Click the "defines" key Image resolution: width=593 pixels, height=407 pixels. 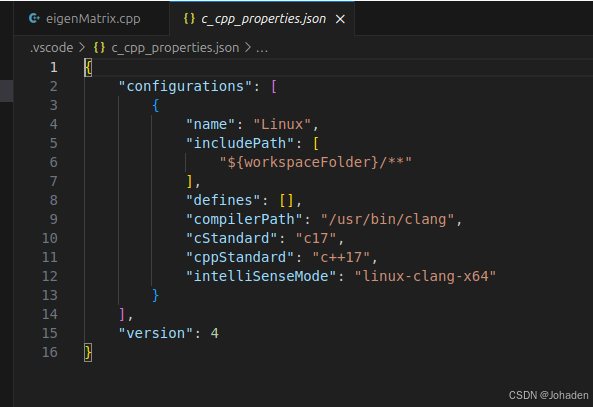[x=223, y=200]
